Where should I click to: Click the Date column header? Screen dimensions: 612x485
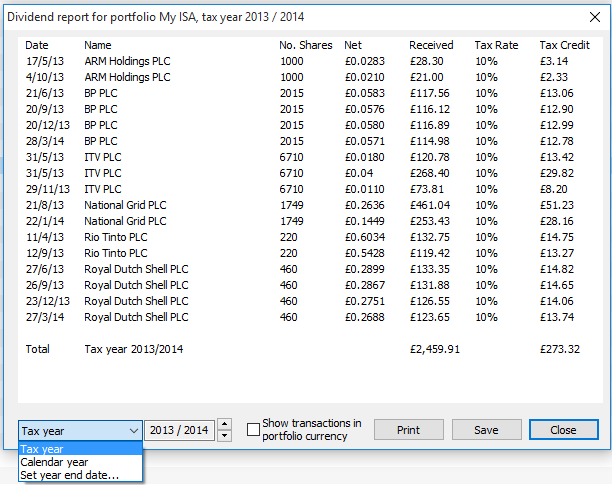coord(36,45)
